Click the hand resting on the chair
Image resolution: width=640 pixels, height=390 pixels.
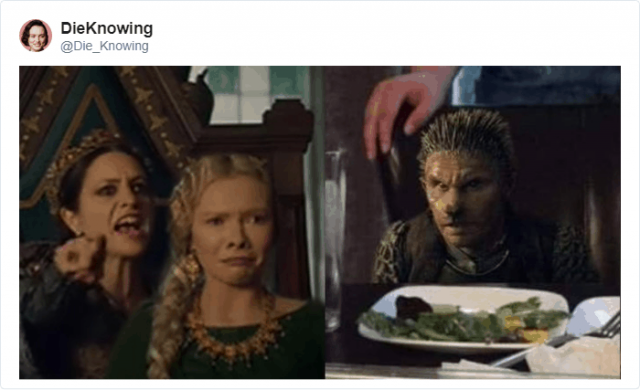[402, 110]
